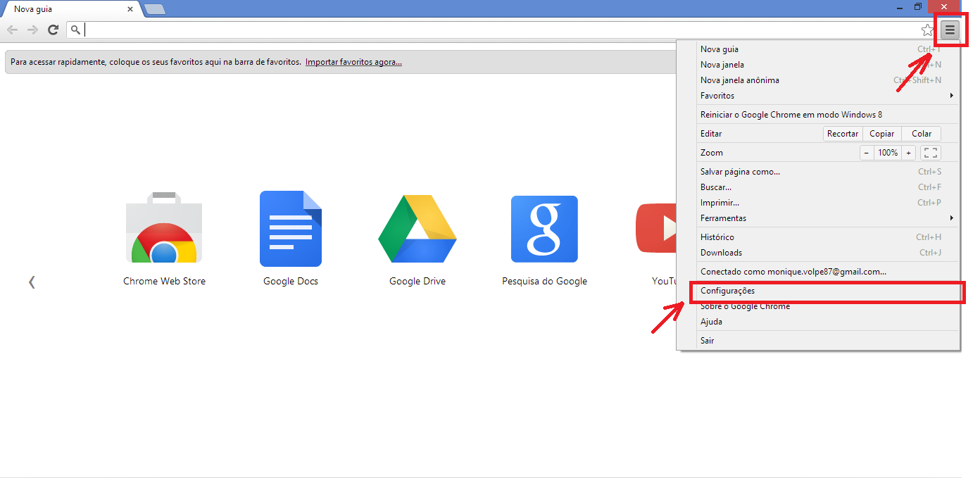Reload the current page
The height and width of the screenshot is (478, 980).
click(53, 30)
